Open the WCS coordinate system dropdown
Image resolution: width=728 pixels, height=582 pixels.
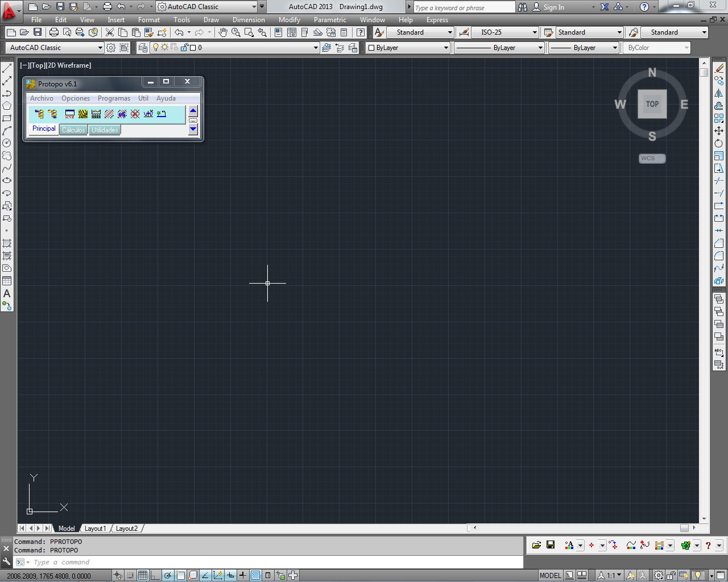click(x=652, y=159)
